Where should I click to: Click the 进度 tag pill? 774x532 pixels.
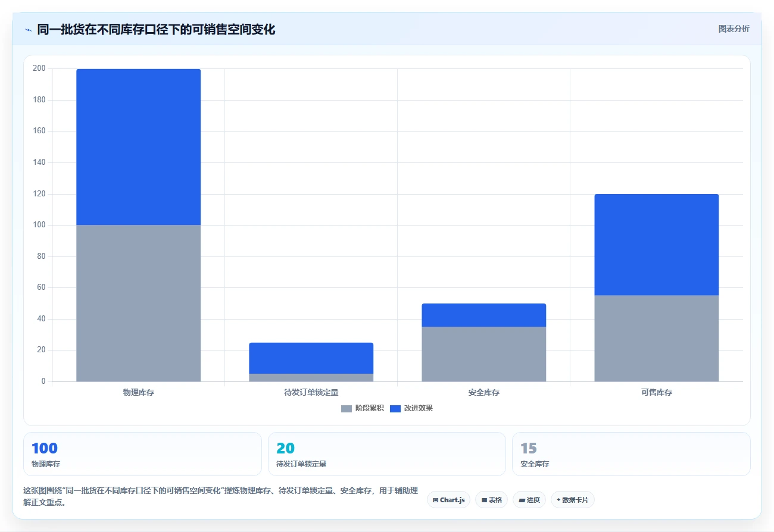[529, 500]
